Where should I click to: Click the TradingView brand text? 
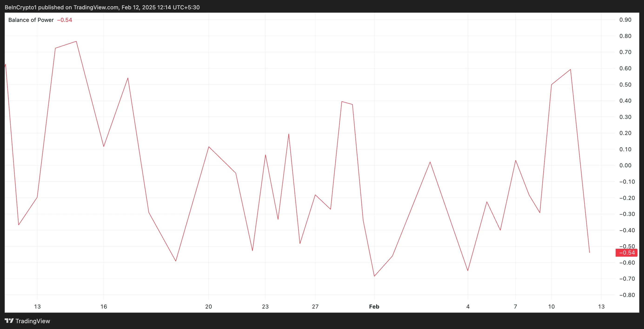click(x=33, y=321)
